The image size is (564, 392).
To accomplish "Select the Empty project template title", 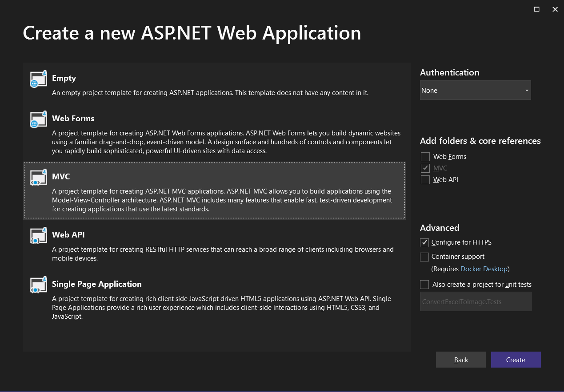I will [x=64, y=78].
